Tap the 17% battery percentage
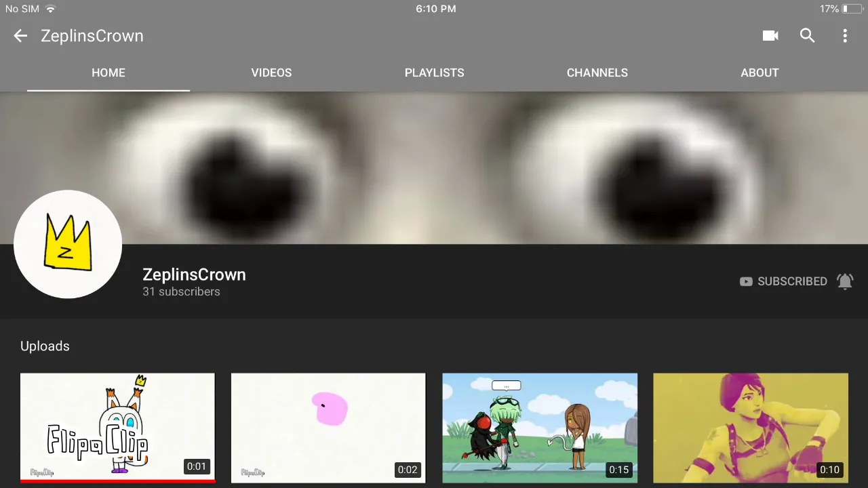 pos(829,9)
